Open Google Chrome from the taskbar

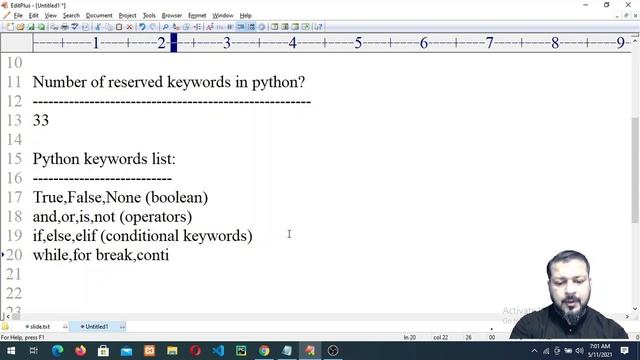[x=264, y=351]
